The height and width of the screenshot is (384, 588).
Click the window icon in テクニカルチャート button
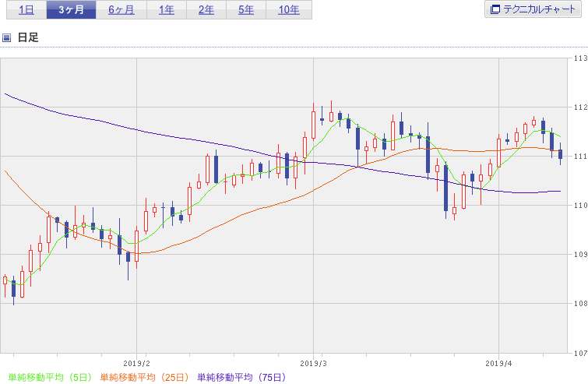[495, 9]
